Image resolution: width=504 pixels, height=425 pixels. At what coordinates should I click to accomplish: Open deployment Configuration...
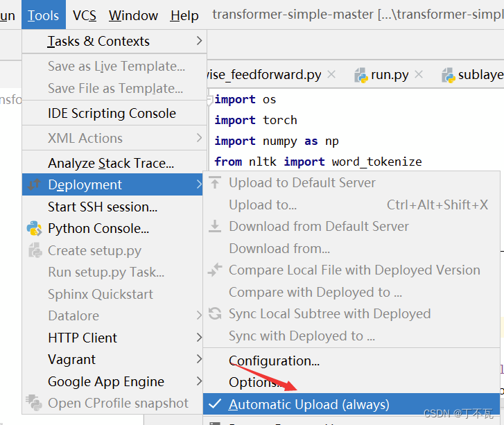[x=274, y=361]
